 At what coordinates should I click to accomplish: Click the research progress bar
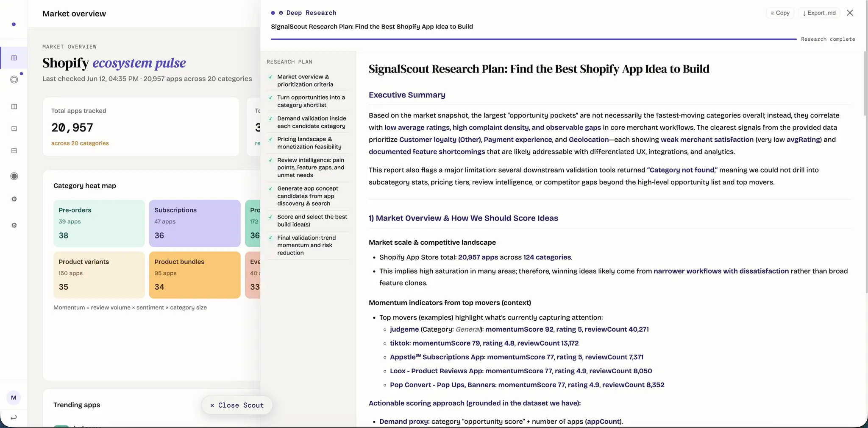(534, 39)
